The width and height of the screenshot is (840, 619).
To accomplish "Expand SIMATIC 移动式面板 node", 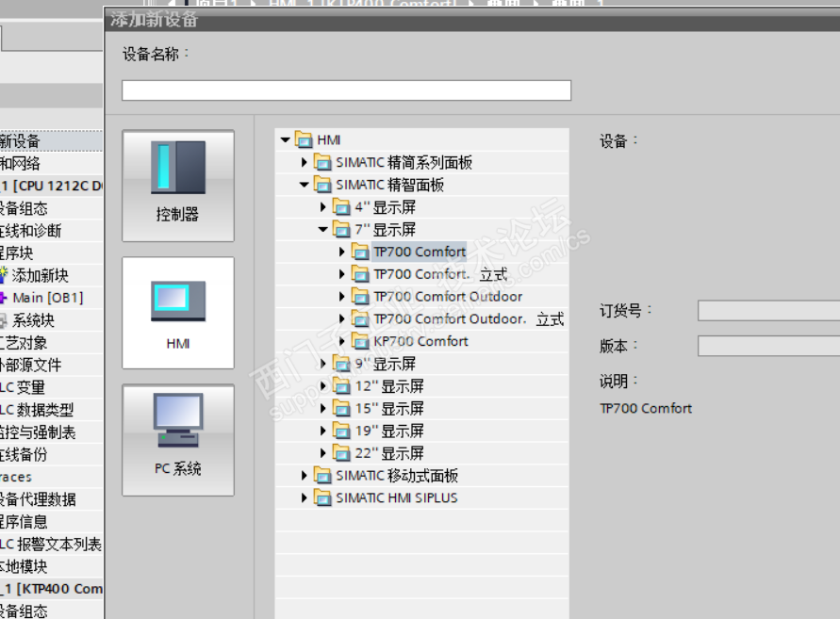I will tap(305, 476).
